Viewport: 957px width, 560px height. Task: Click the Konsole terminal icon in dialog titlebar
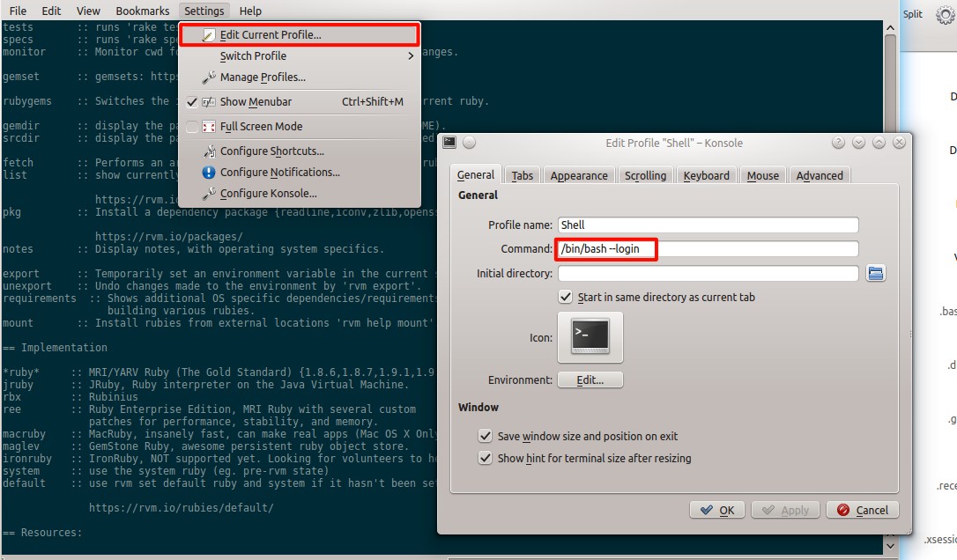tap(449, 142)
